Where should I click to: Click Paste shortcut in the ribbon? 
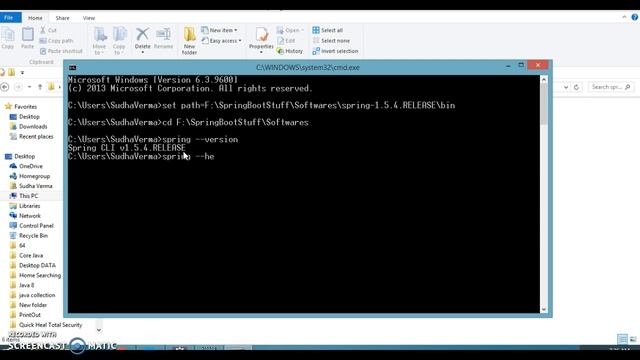(x=61, y=51)
